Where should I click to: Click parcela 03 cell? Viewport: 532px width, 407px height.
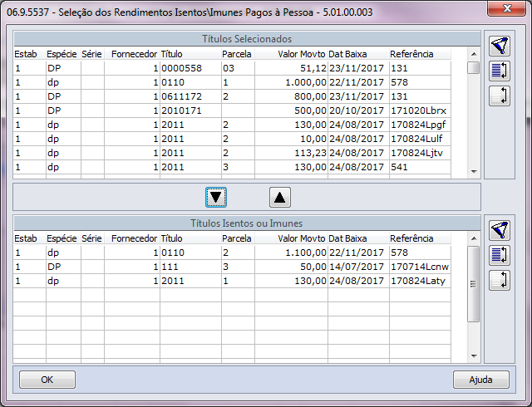(x=238, y=68)
